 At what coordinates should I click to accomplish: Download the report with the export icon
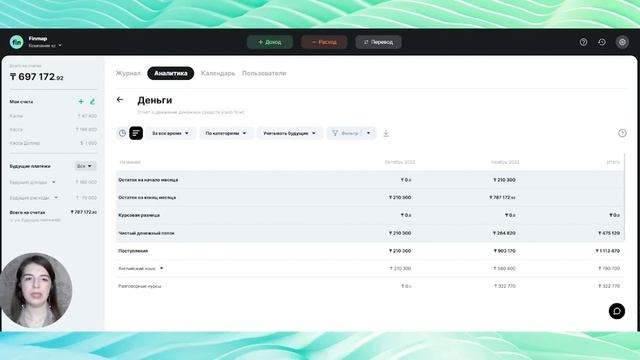click(x=386, y=133)
